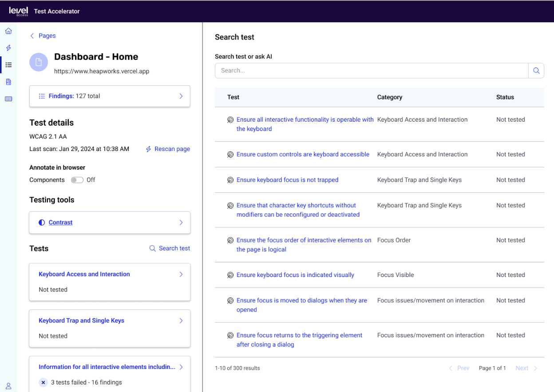Open 'Ensure all interactive functionality' test link

tap(305, 124)
